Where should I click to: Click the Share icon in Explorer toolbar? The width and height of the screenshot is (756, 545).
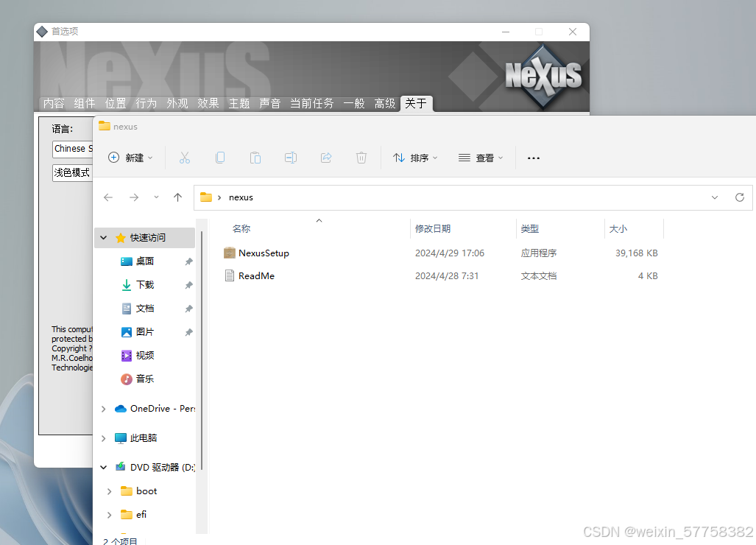coord(326,158)
